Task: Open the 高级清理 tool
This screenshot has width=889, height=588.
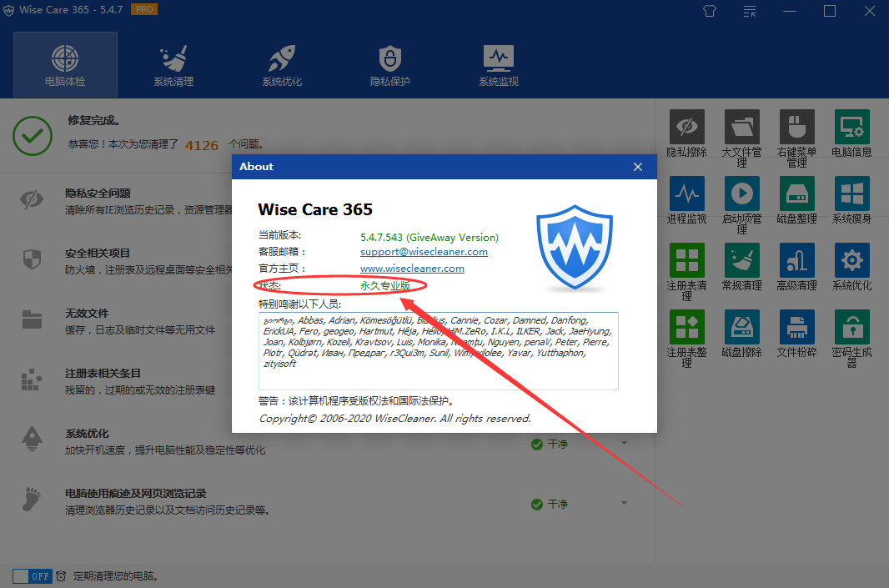Action: pyautogui.click(x=796, y=267)
